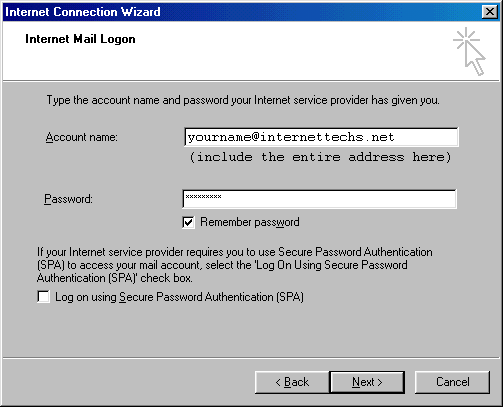This screenshot has width=503, height=407.
Task: Focus the Account name text field
Action: point(321,137)
